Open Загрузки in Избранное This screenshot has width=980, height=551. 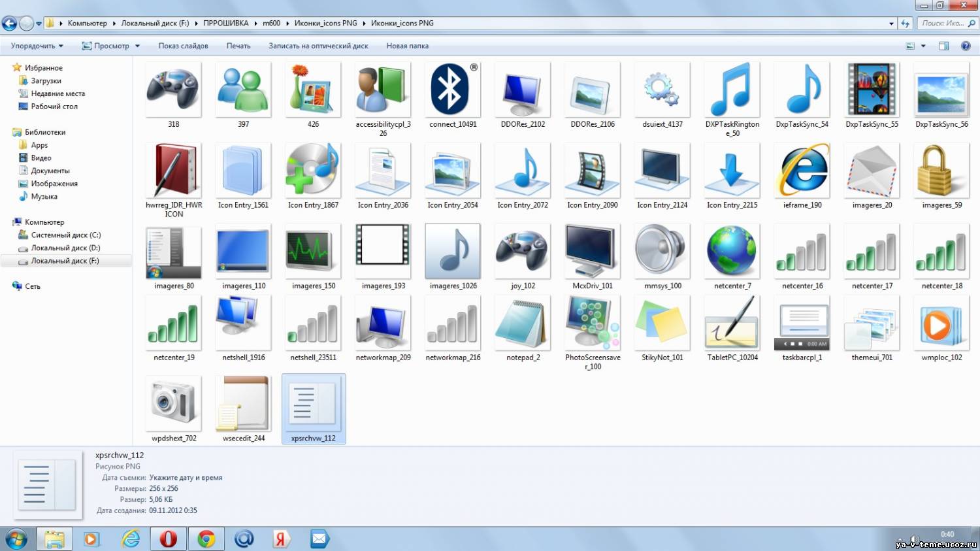click(46, 81)
